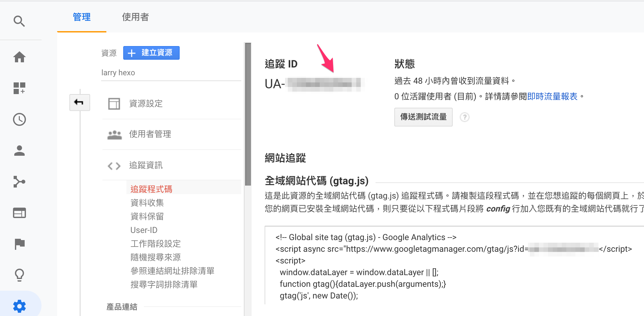Select 參照連結網址排除清單 submenu item
Screen dimensions: 644x316
[x=172, y=271]
